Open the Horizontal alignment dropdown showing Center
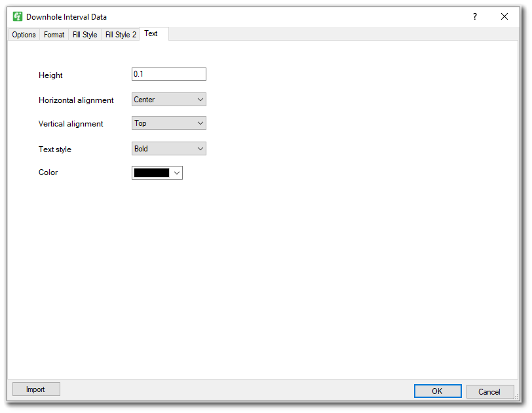Image resolution: width=532 pixels, height=413 pixels. (168, 99)
